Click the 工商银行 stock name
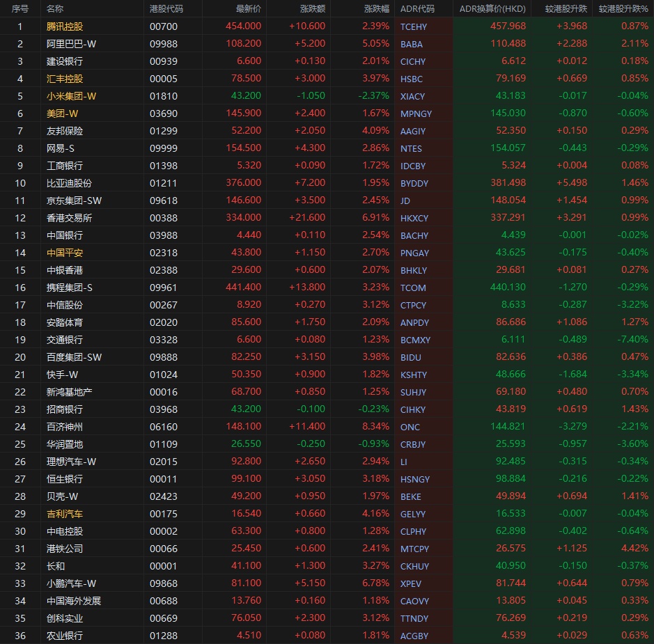The height and width of the screenshot is (644, 654). tap(65, 166)
